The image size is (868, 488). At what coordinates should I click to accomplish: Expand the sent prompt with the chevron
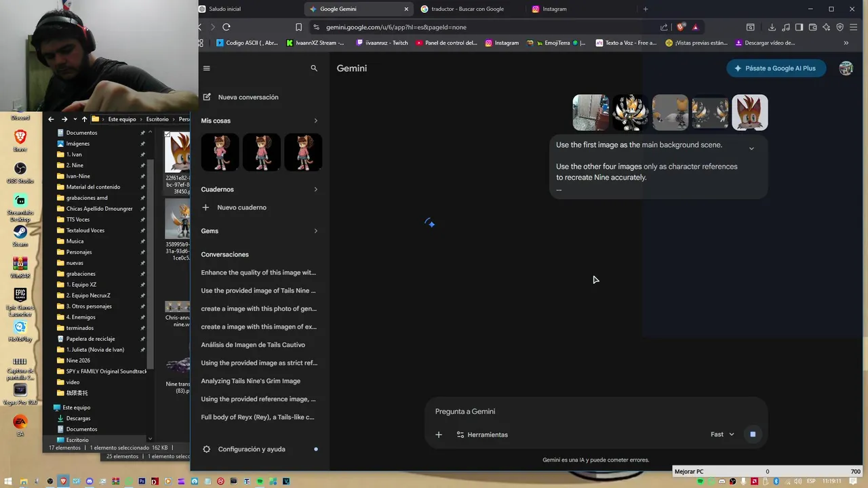751,148
